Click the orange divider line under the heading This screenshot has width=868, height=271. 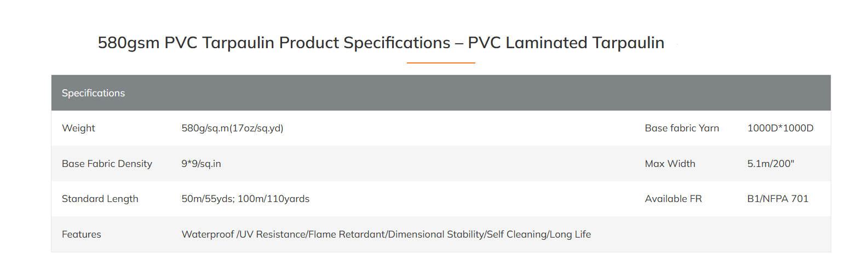tap(441, 63)
